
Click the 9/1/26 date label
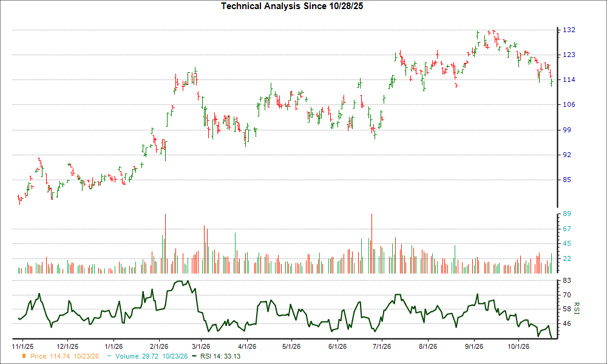click(x=474, y=346)
